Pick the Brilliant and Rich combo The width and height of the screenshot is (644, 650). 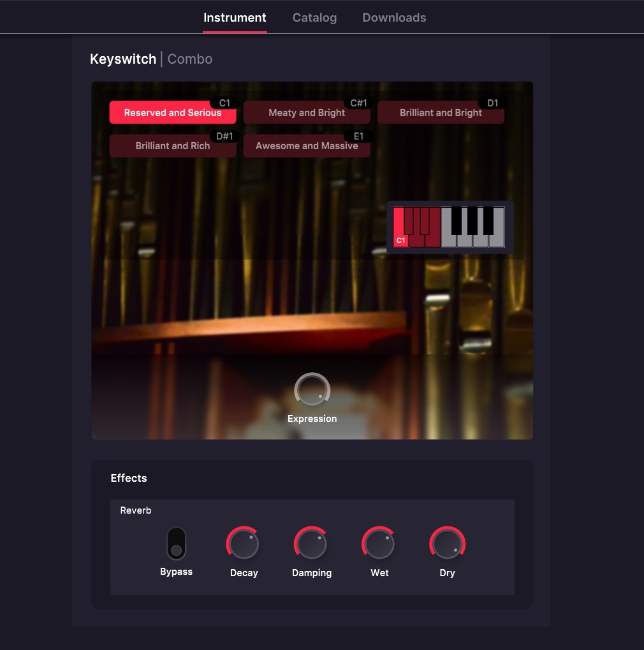(x=173, y=146)
